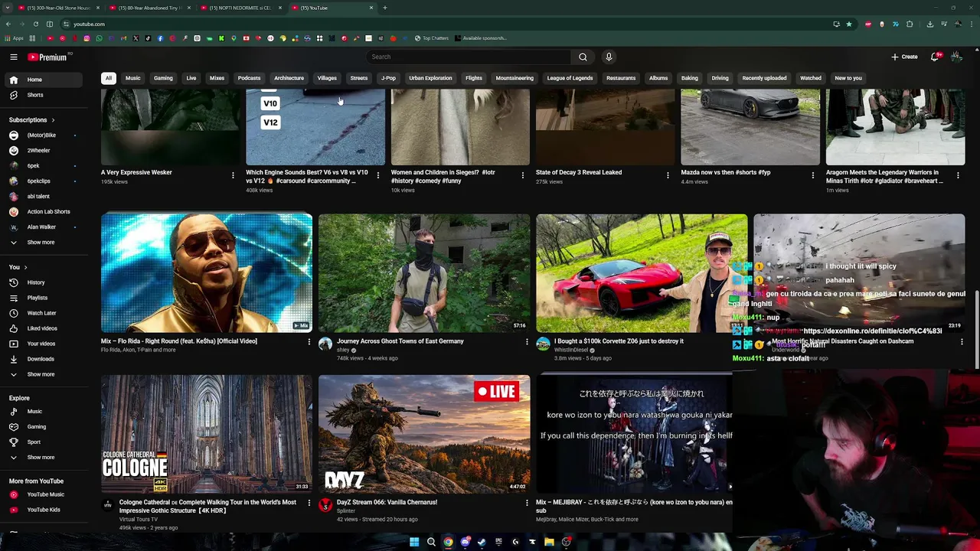Open the account avatar menu
Screen dimensions: 980x551
[x=956, y=57]
